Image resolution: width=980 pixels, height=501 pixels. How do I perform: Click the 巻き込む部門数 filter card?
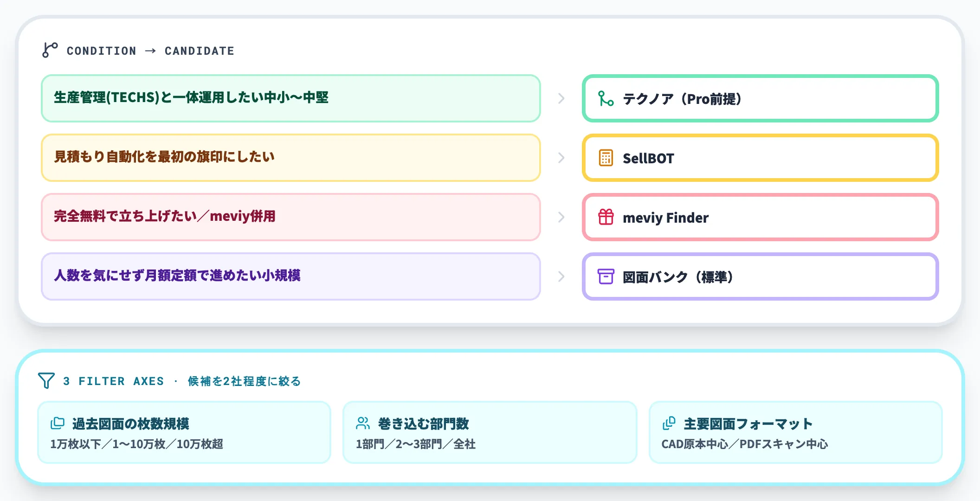click(490, 432)
